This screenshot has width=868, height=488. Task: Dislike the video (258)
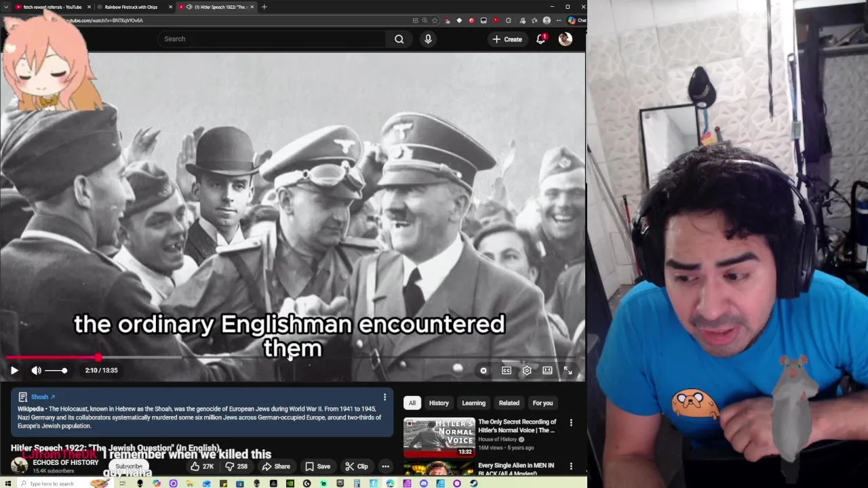pyautogui.click(x=237, y=466)
